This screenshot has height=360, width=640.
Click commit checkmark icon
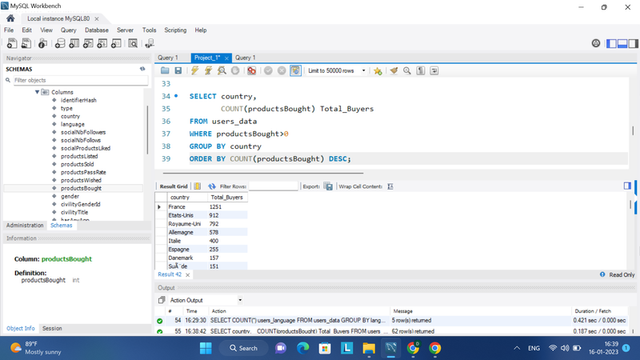coord(268,71)
